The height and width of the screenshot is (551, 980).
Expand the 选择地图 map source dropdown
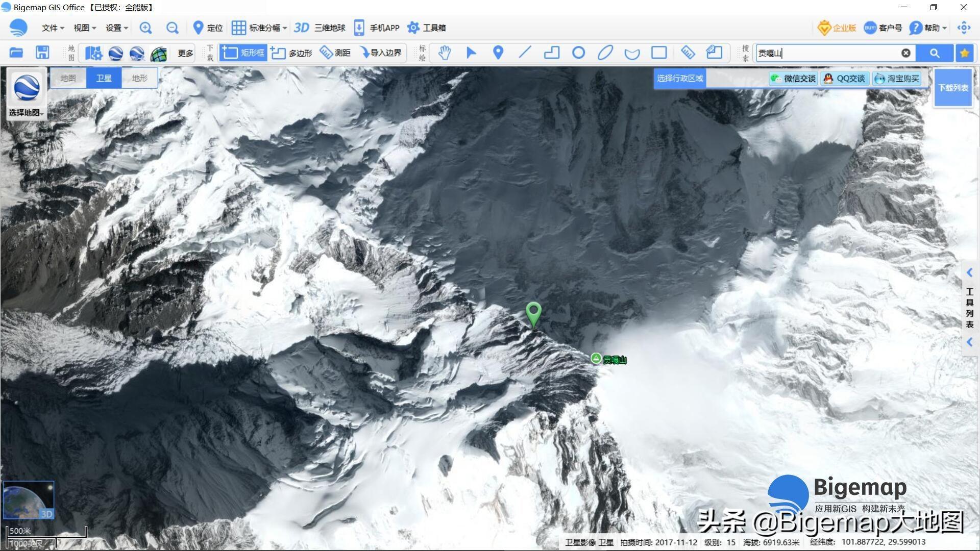click(x=27, y=113)
